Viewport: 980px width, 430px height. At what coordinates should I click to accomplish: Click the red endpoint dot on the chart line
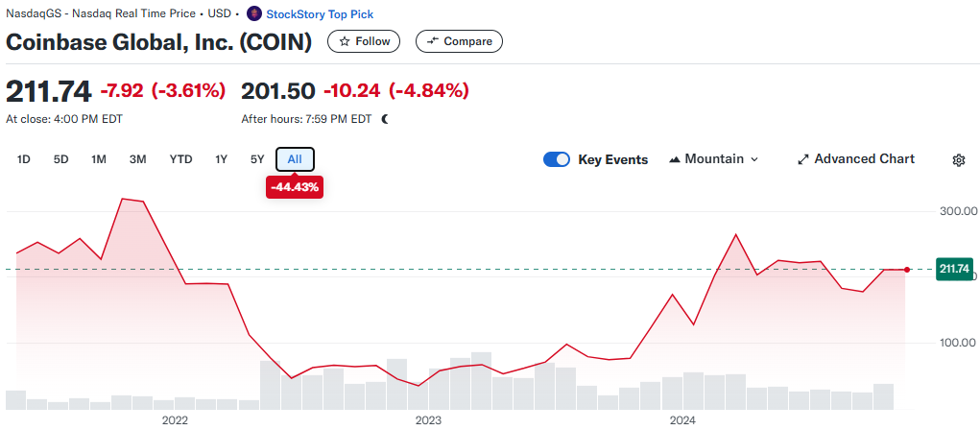coord(907,270)
